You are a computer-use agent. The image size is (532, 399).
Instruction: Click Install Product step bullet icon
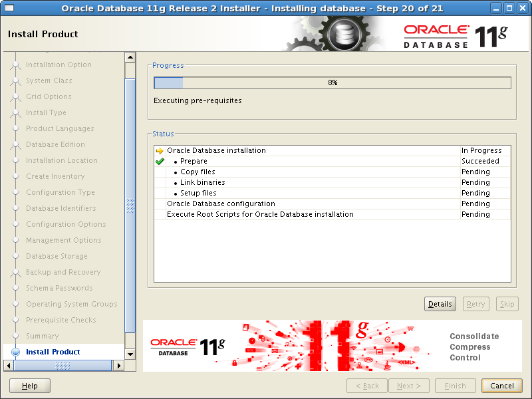[15, 352]
